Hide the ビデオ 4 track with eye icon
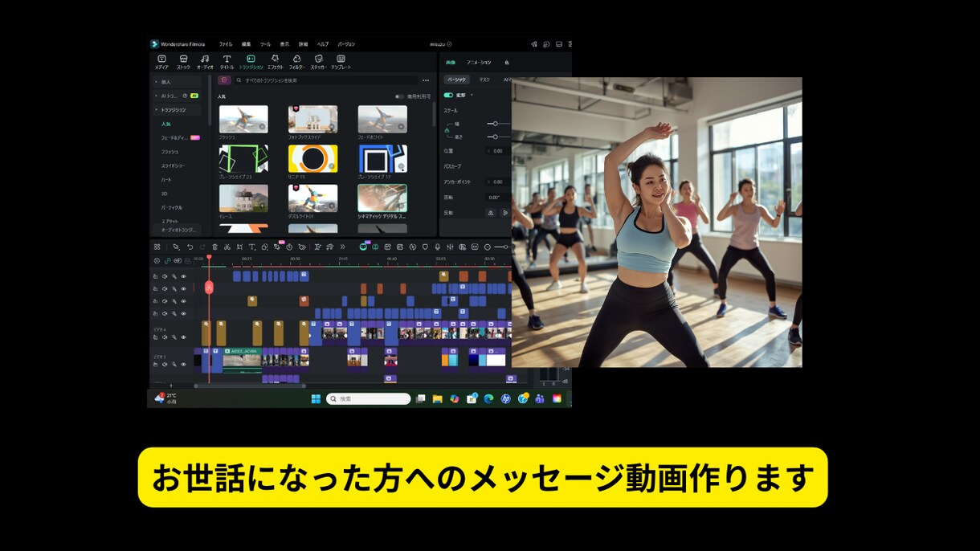 pyautogui.click(x=183, y=337)
